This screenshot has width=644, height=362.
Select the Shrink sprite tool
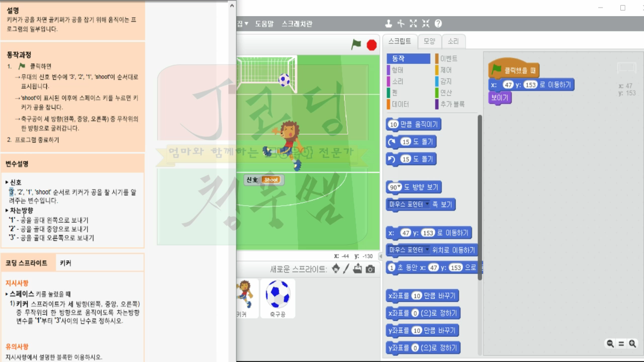point(426,23)
